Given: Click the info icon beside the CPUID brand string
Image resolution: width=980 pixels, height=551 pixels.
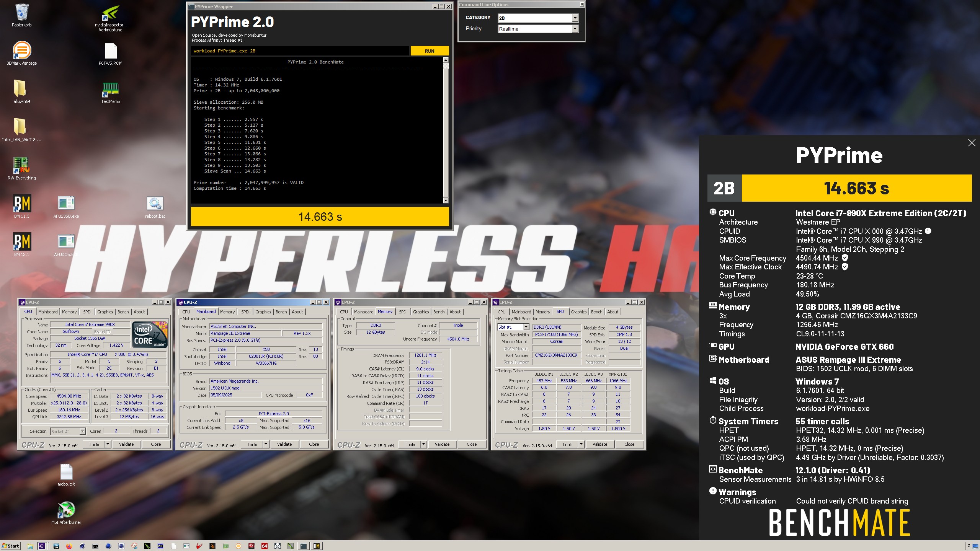Looking at the screenshot, I should [x=928, y=231].
